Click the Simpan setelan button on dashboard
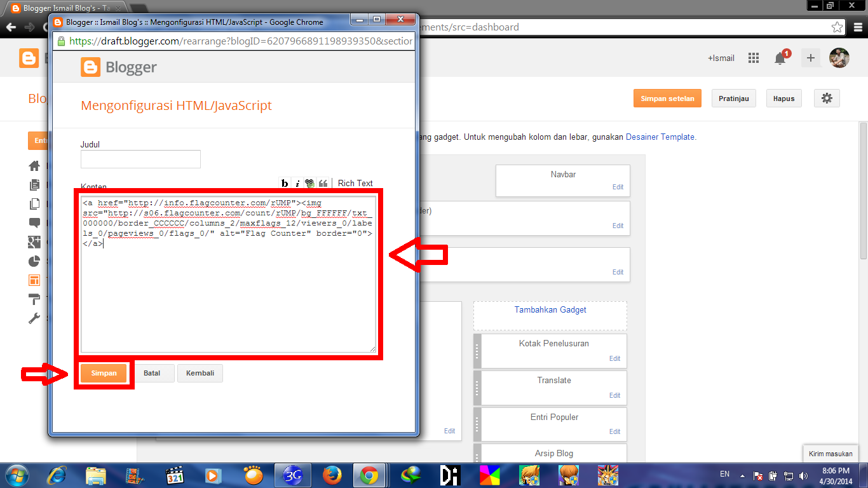 [667, 98]
